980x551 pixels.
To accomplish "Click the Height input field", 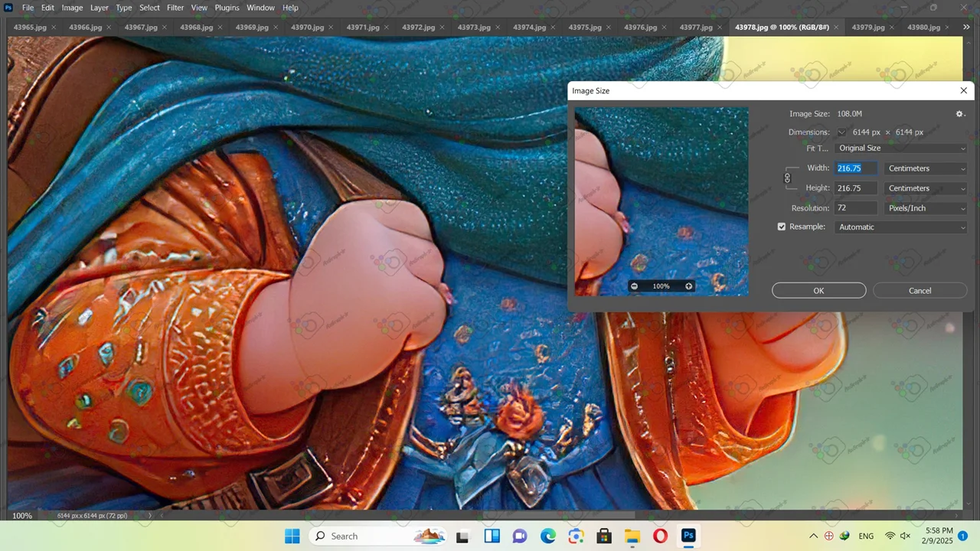I will [856, 188].
